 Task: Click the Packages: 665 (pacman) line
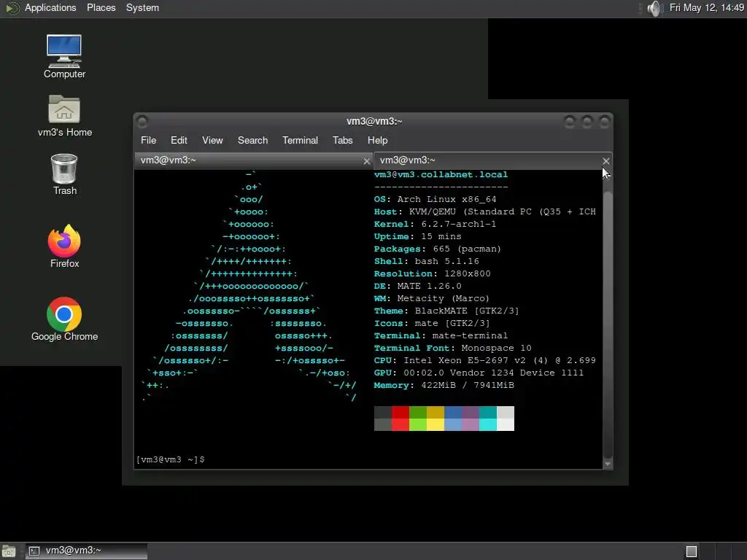click(x=438, y=249)
